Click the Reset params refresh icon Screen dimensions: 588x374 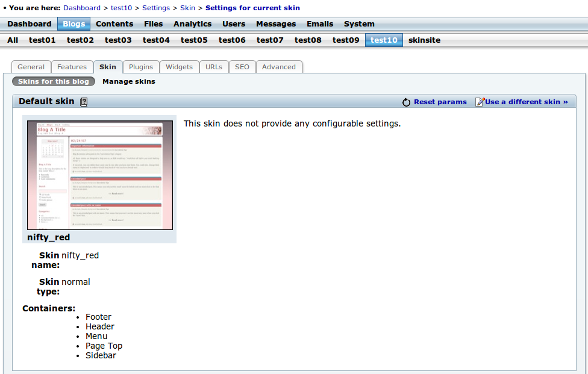406,102
